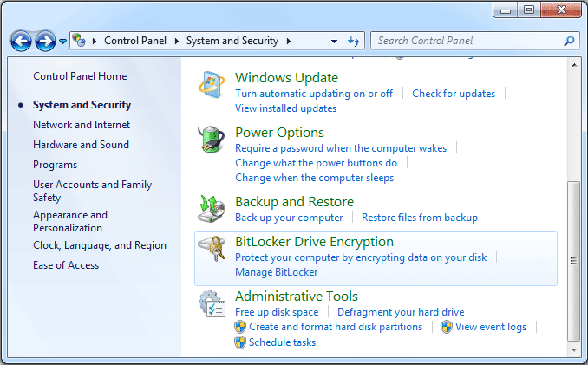Expand the address bar history dropdown

(x=336, y=41)
